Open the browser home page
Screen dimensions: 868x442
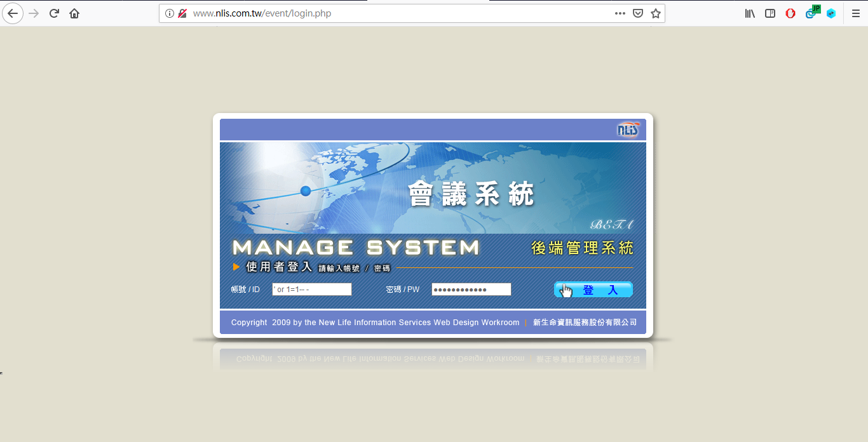(x=74, y=13)
